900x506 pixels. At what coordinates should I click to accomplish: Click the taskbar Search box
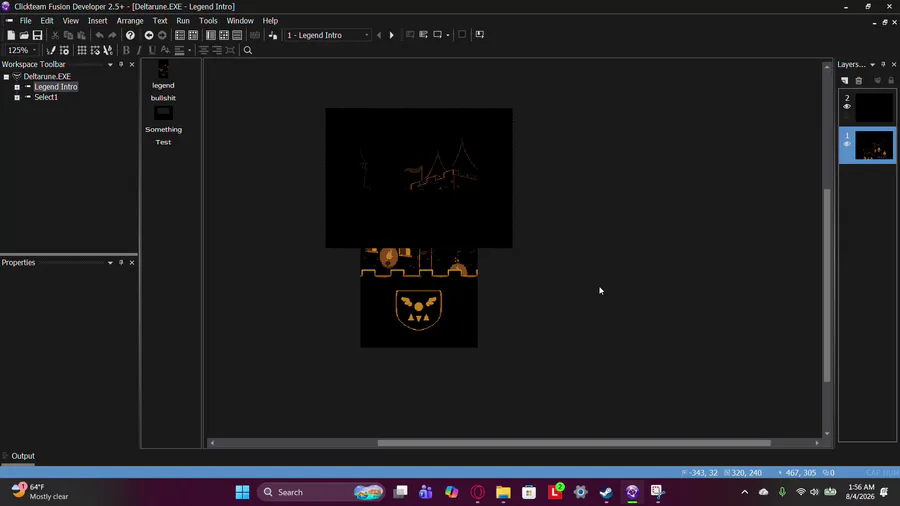tap(321, 492)
